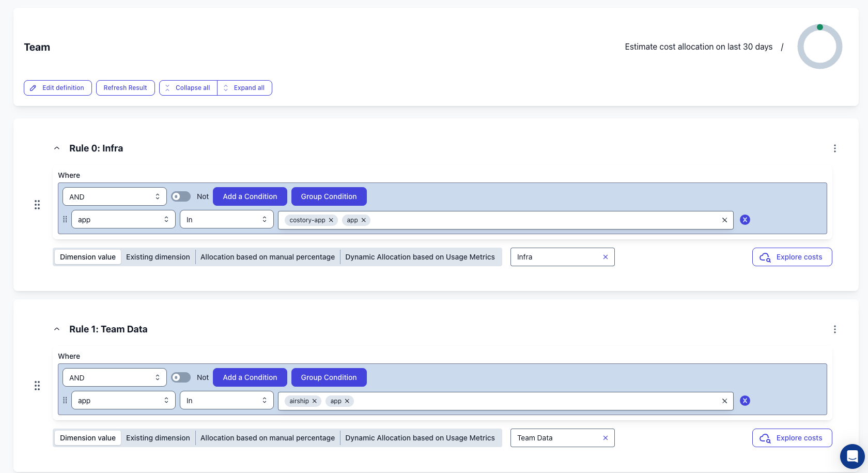Viewport: 868px width, 473px height.
Task: Click Edit definition button
Action: [x=58, y=88]
